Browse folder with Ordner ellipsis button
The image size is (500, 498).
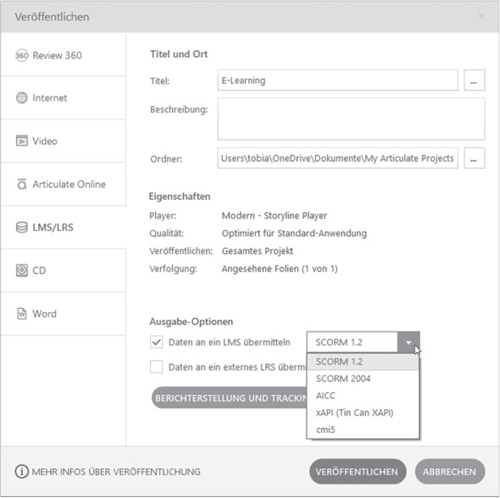(474, 158)
